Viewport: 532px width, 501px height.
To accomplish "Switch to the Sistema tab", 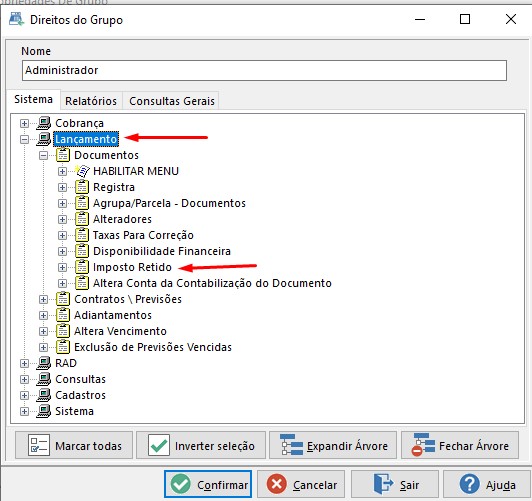I will point(33,99).
